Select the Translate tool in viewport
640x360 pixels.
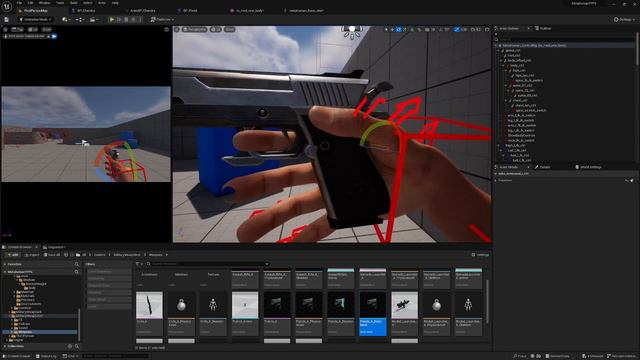tap(392, 29)
